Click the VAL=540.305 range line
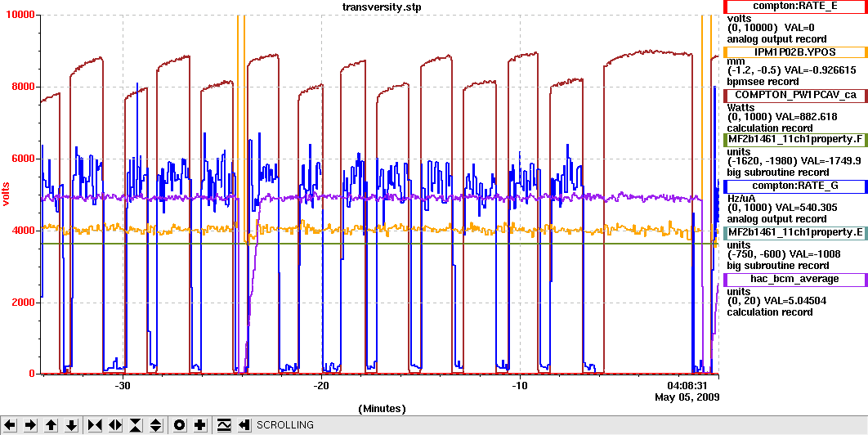868x435 pixels. [781, 207]
